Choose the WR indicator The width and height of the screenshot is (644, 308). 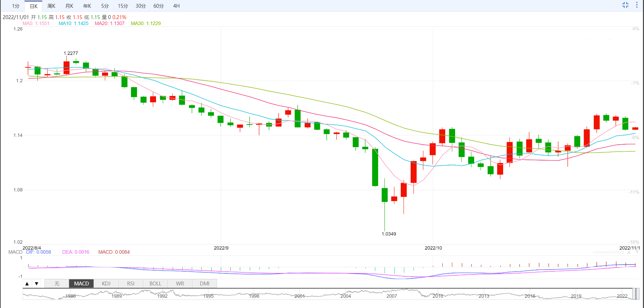coord(180,284)
